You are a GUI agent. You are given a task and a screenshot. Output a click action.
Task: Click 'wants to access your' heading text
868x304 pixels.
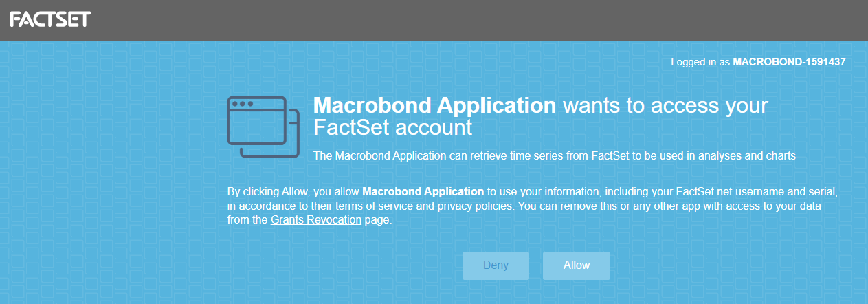click(x=665, y=106)
